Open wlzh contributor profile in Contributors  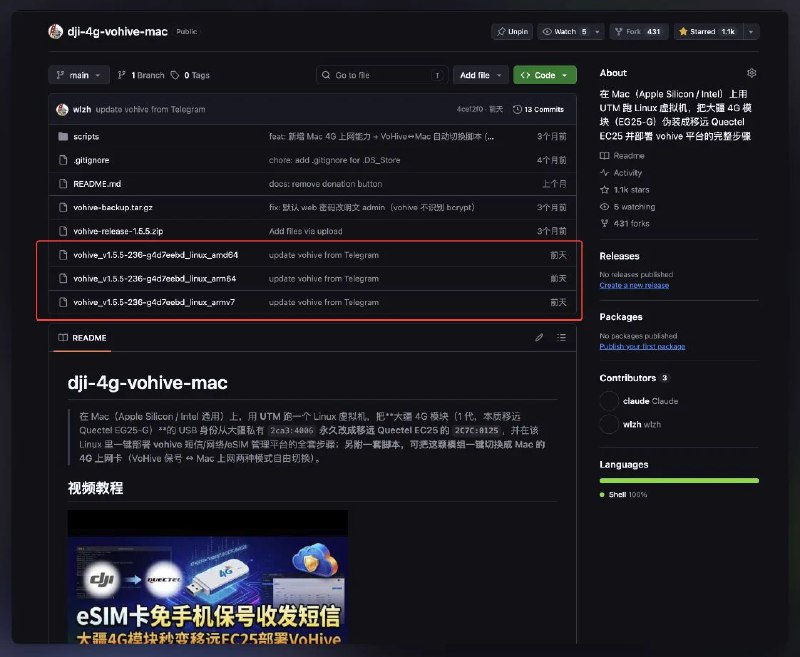click(642, 424)
